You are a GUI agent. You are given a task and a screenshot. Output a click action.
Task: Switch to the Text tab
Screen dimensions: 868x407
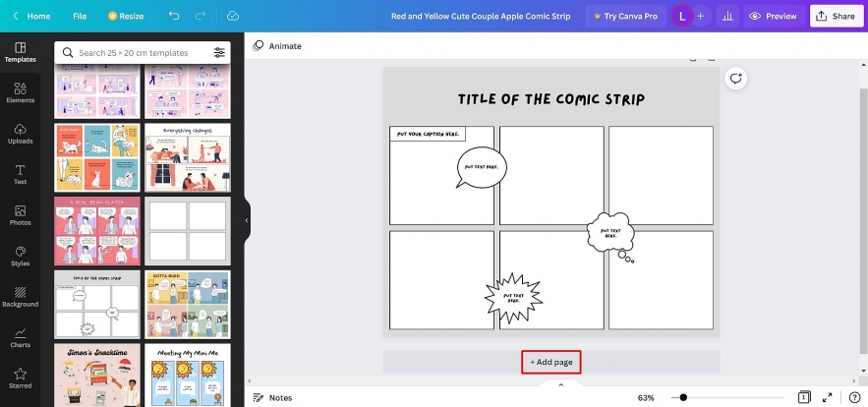(20, 174)
